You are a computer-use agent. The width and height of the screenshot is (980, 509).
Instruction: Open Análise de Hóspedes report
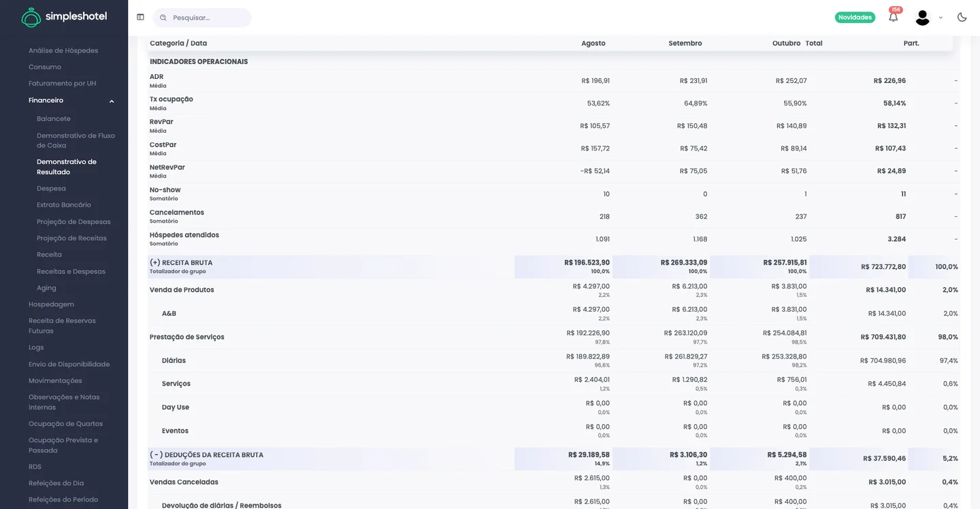[x=63, y=50]
